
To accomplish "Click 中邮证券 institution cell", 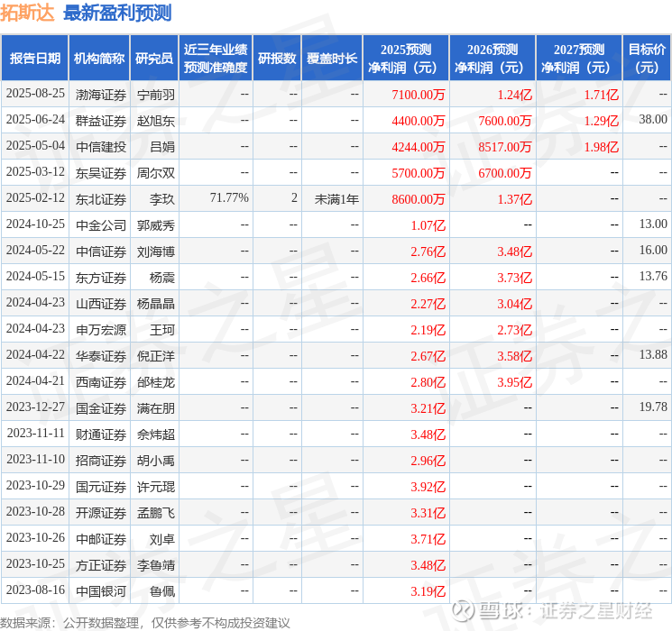I will [x=101, y=539].
